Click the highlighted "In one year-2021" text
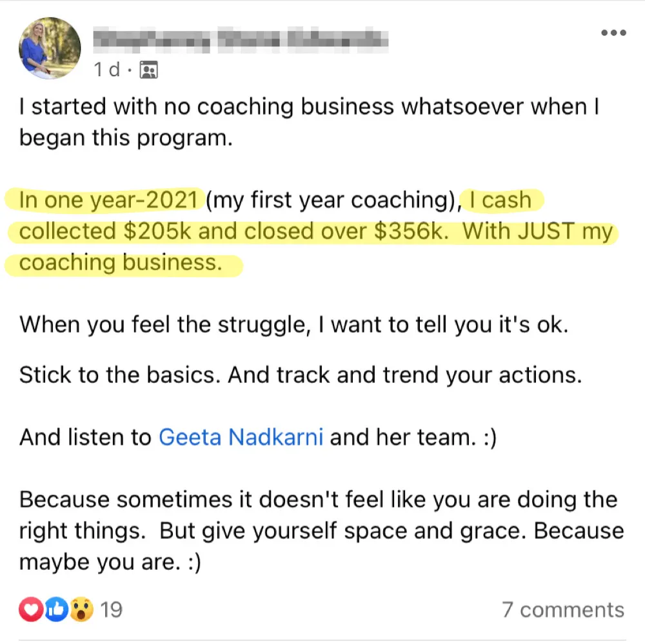Viewport: 645px width, 644px height. [x=108, y=200]
